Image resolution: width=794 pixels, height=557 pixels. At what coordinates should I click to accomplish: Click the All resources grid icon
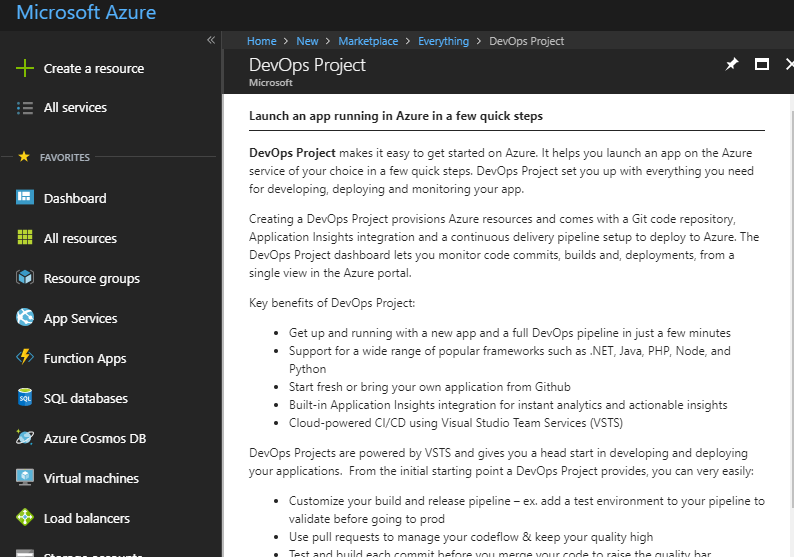coord(25,237)
